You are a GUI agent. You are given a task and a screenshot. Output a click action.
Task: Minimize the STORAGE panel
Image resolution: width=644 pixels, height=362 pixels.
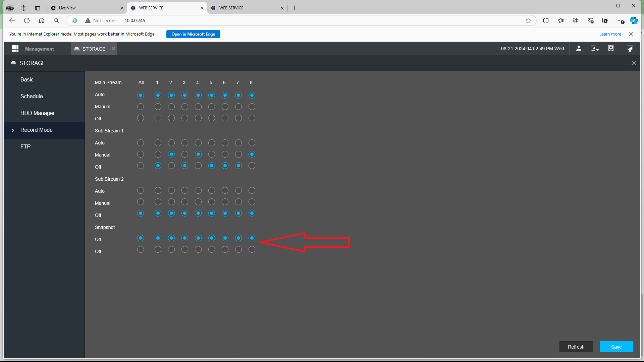click(x=627, y=63)
